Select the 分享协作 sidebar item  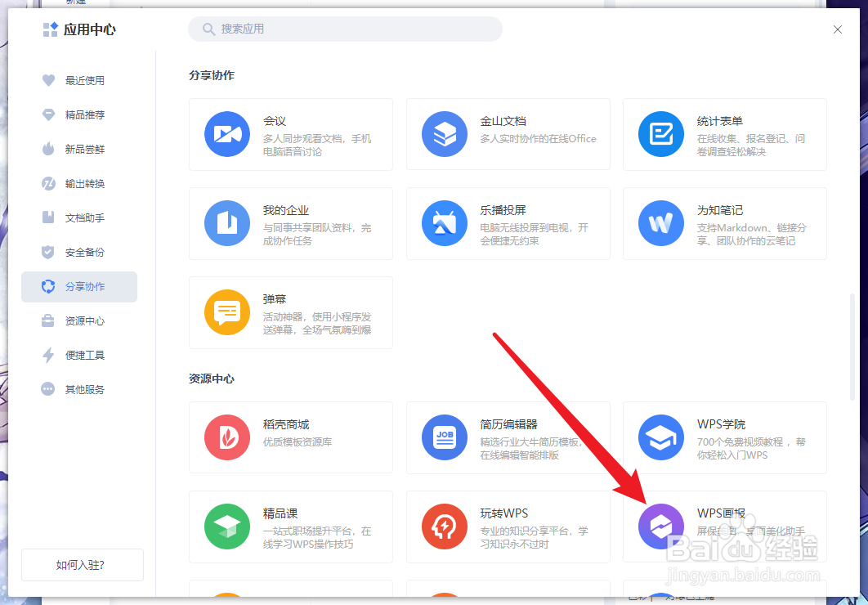[79, 287]
